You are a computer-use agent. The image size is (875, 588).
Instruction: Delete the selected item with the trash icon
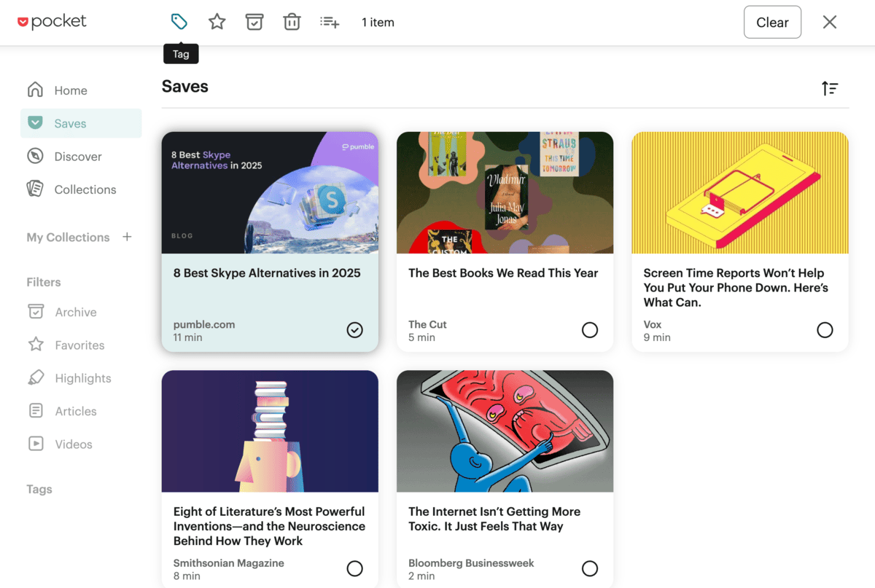292,22
